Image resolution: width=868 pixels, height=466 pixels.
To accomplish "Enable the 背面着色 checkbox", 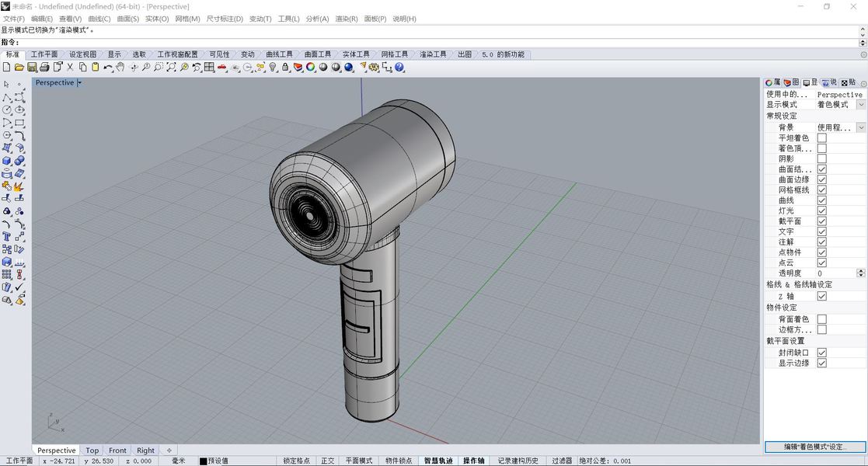I will [822, 319].
